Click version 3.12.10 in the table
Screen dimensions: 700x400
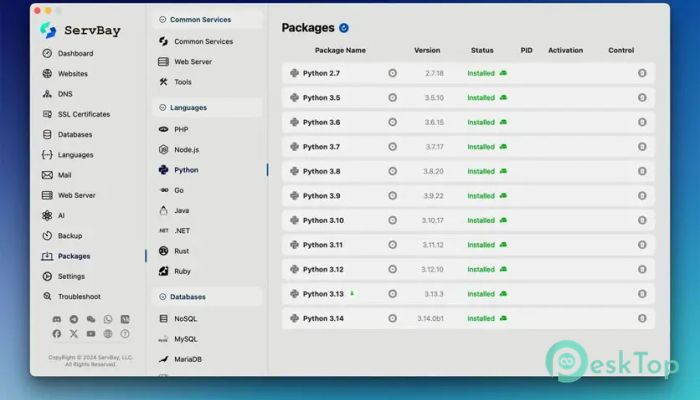pos(432,269)
